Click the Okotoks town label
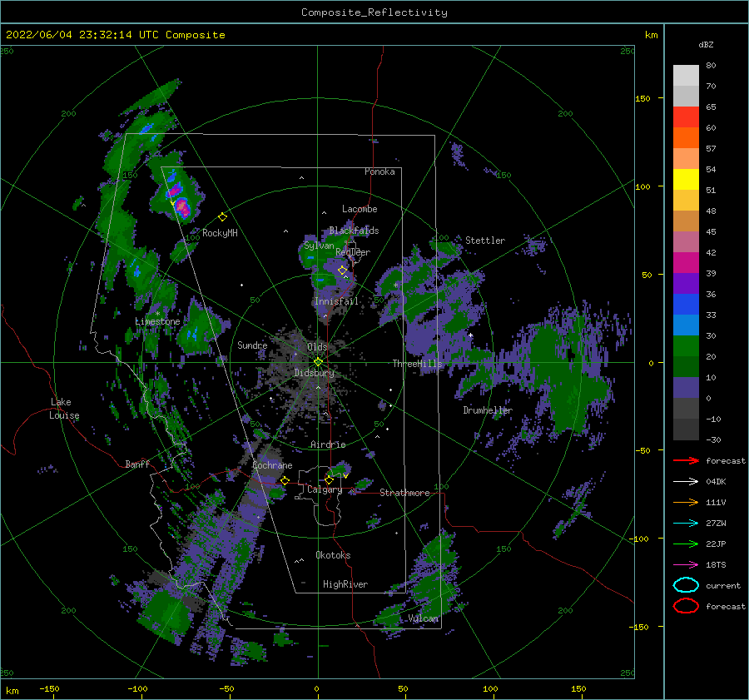 click(x=333, y=555)
